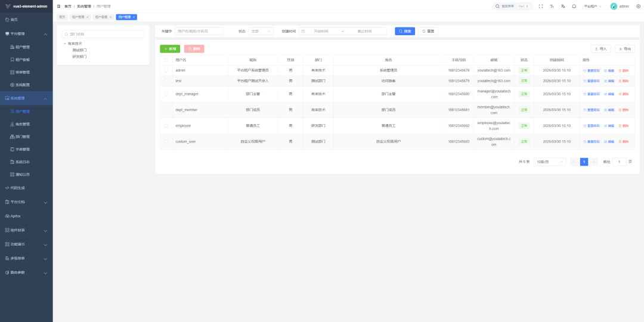Close the 用户管理 tab with its X
644x322 pixels.
(x=134, y=17)
